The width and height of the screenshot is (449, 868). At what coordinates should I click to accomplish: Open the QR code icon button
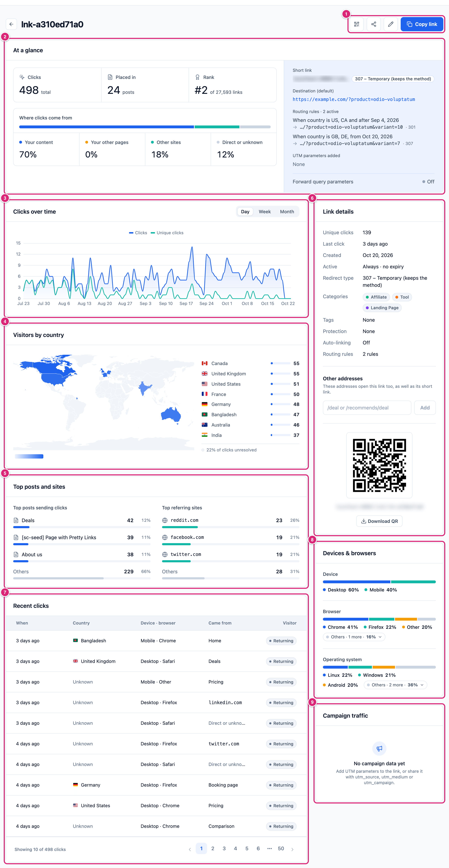357,24
